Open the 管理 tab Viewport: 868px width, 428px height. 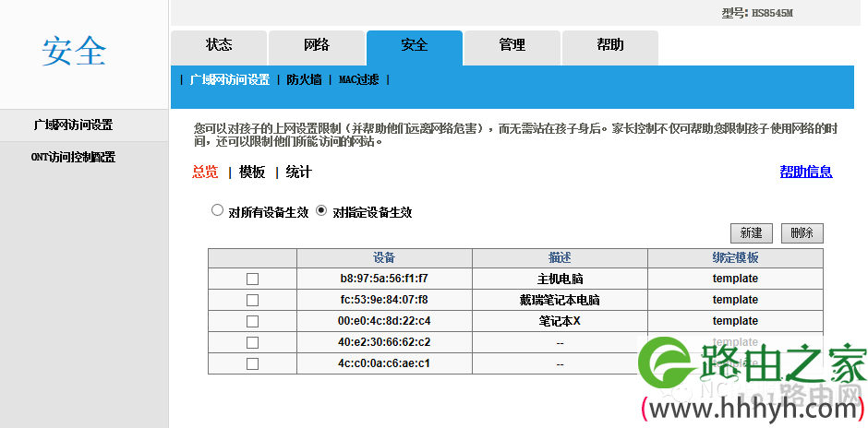tap(512, 48)
